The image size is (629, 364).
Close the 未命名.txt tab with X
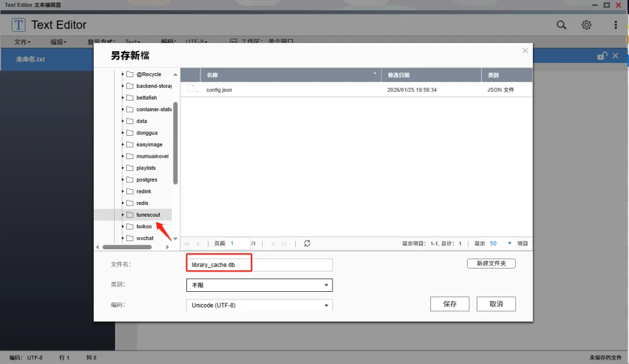(616, 56)
